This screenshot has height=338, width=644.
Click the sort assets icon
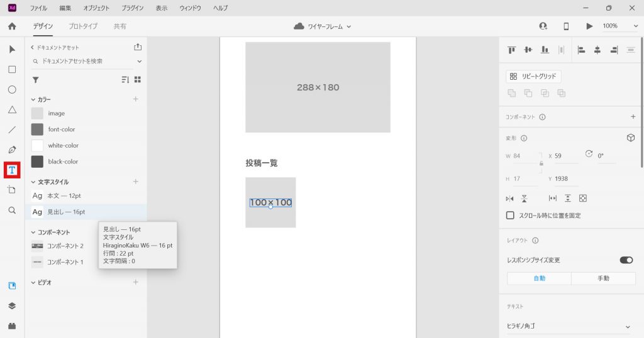point(125,80)
